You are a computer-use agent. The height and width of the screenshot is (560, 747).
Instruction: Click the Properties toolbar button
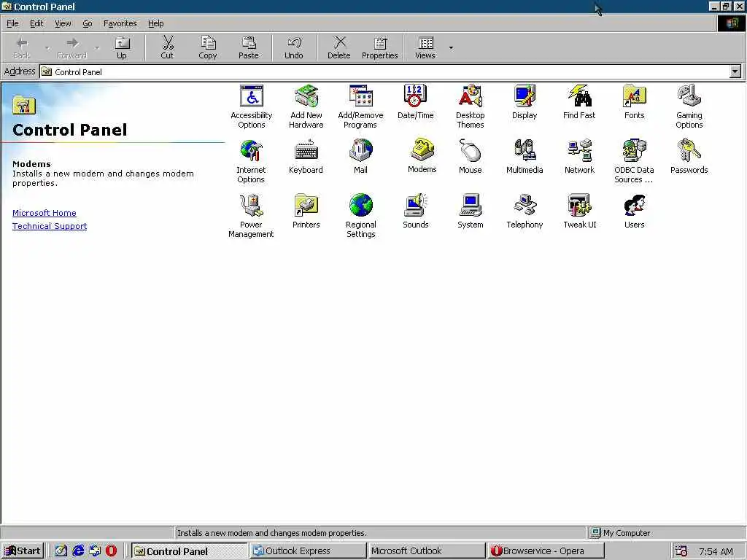[x=379, y=47]
